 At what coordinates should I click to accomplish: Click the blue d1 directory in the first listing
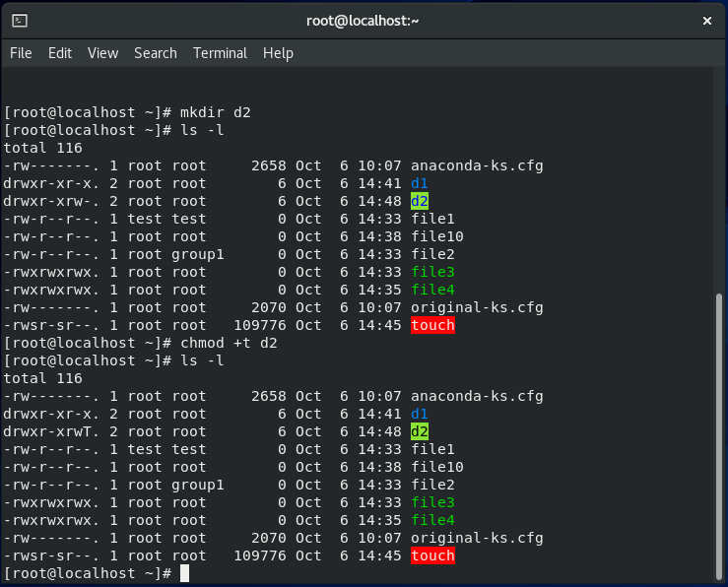point(420,183)
